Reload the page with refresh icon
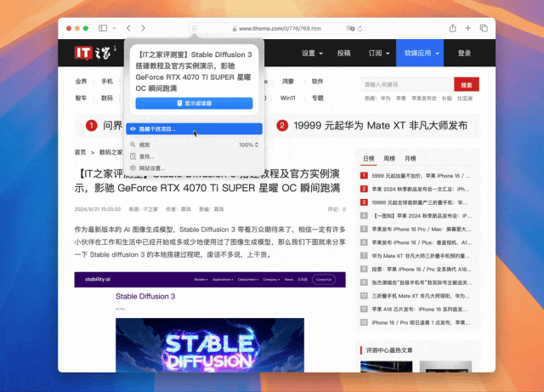544x392 pixels. pos(360,28)
